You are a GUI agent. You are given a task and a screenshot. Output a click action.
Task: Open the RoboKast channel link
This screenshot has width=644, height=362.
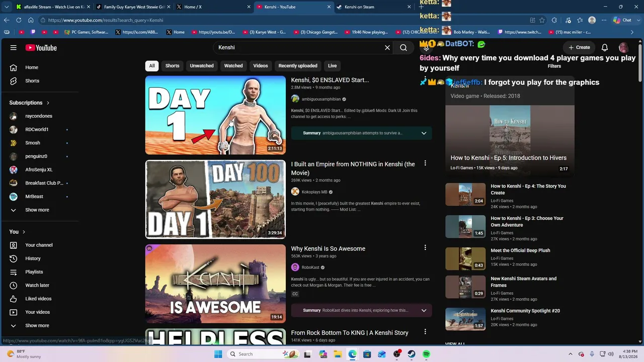pyautogui.click(x=310, y=267)
